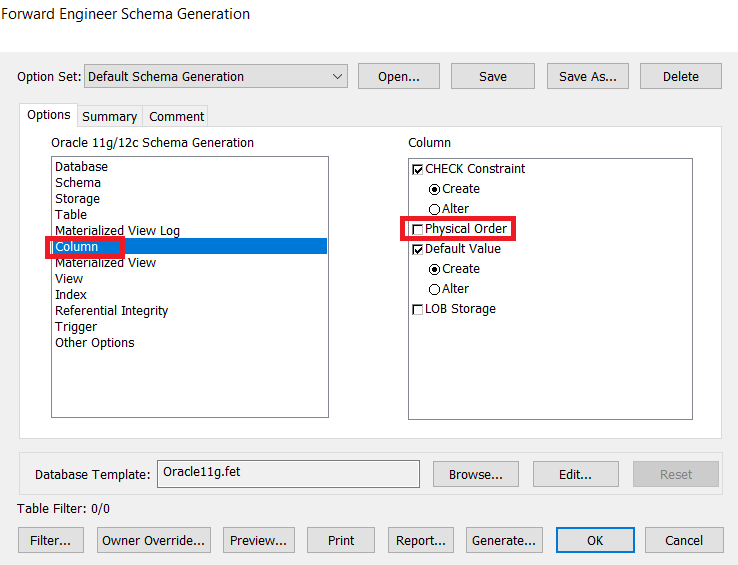Open the Option Set dropdown
The image size is (738, 565).
[337, 76]
